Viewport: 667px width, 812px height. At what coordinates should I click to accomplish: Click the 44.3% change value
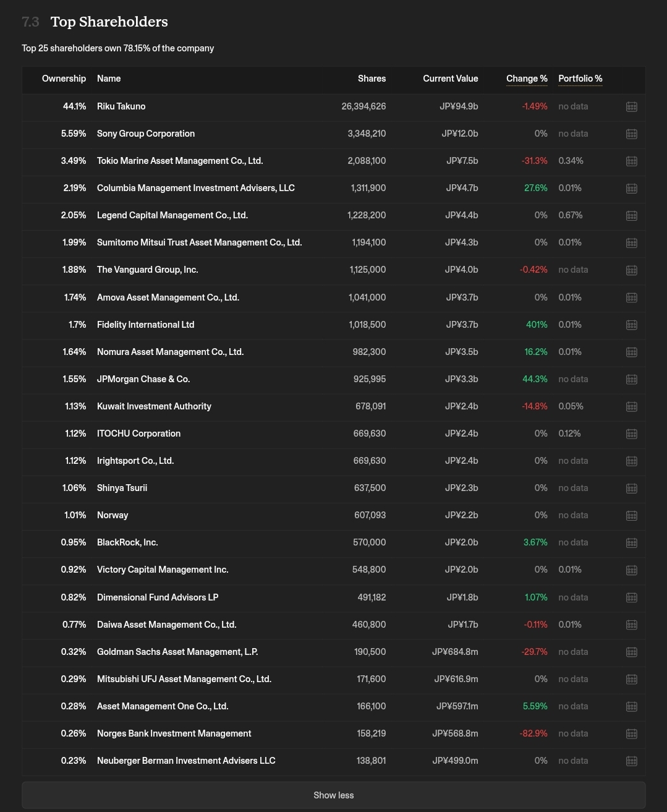tap(535, 379)
